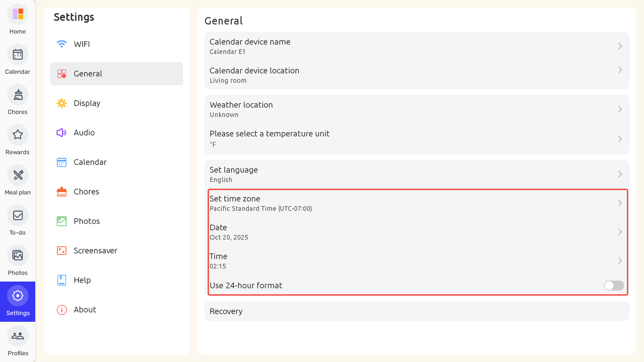The width and height of the screenshot is (644, 362).
Task: Open the Rewards star icon
Action: tap(18, 135)
